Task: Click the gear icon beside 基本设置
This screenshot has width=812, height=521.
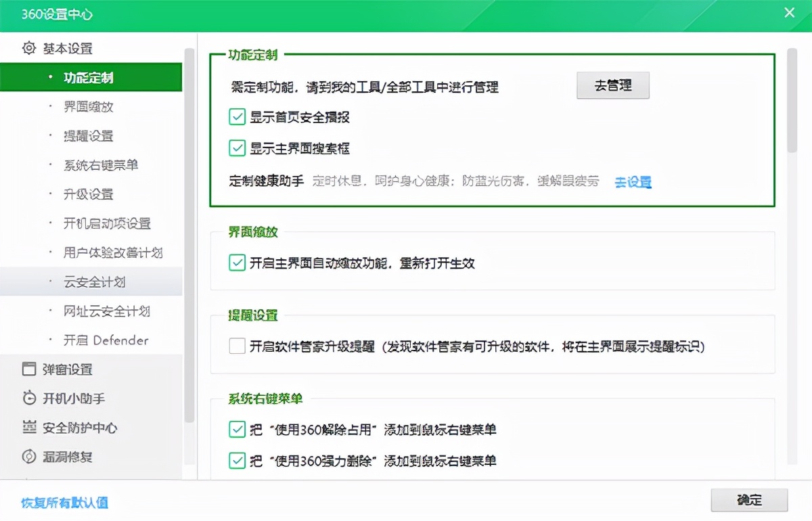Action: pyautogui.click(x=29, y=49)
